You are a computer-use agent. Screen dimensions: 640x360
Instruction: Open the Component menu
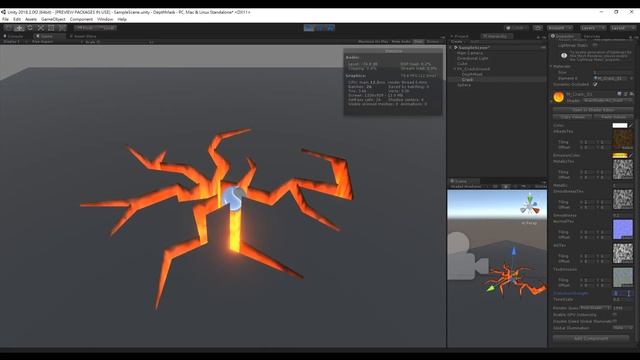[x=81, y=19]
